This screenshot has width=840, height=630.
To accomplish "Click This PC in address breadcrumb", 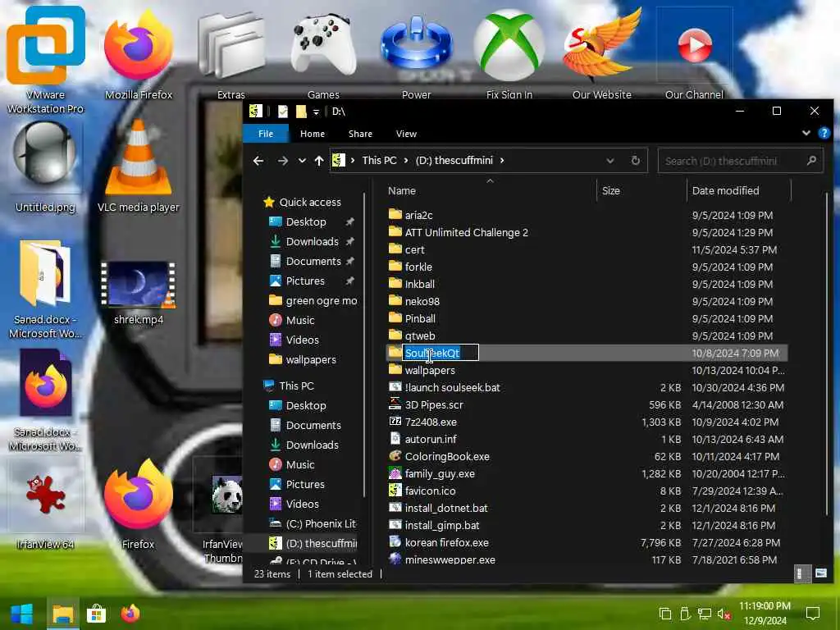I will pos(379,160).
